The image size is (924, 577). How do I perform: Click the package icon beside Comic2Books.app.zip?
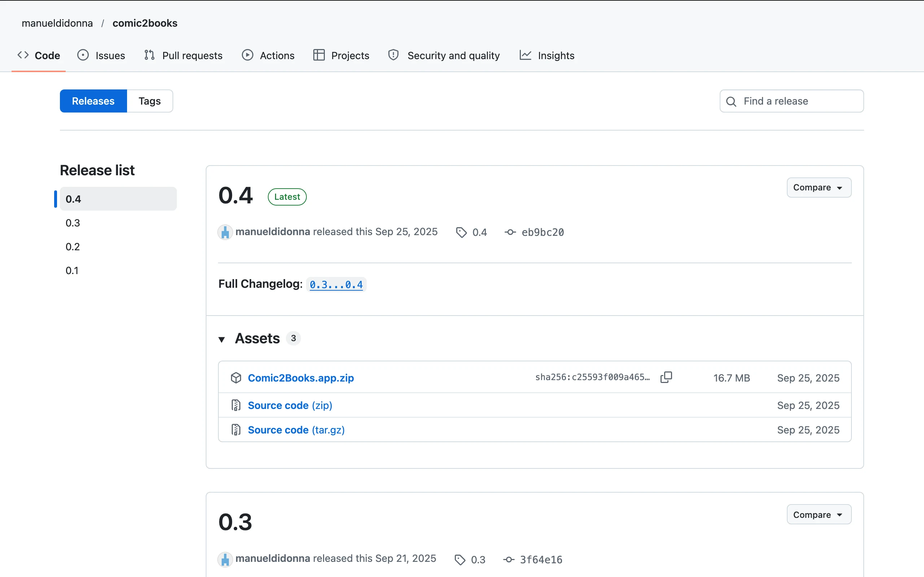(236, 378)
